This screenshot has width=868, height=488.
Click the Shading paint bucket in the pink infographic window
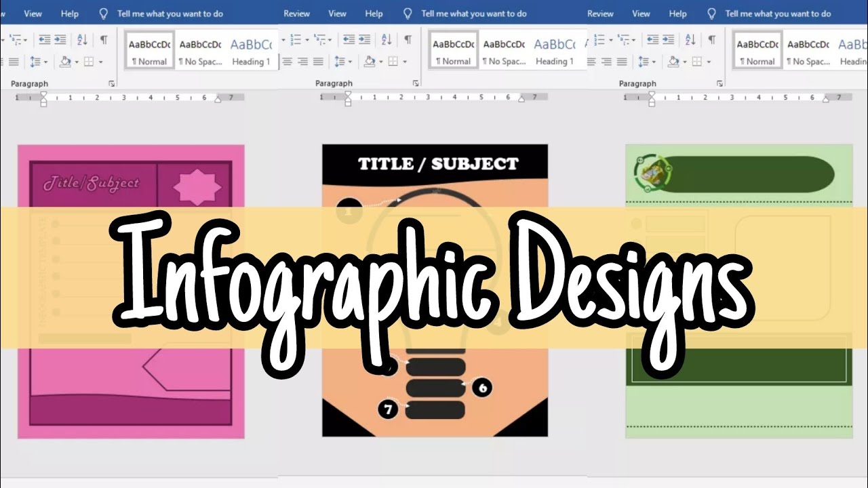pyautogui.click(x=65, y=62)
